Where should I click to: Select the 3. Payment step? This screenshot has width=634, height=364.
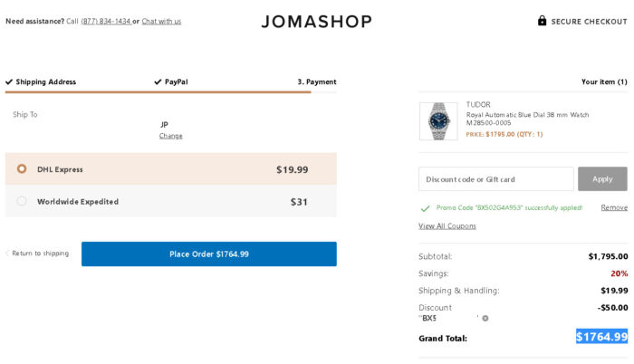pyautogui.click(x=316, y=81)
